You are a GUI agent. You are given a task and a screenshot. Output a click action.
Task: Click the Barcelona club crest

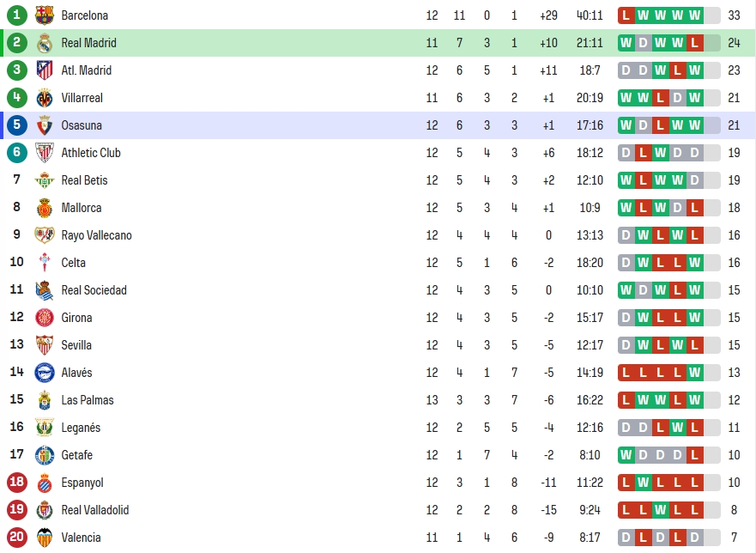click(45, 15)
